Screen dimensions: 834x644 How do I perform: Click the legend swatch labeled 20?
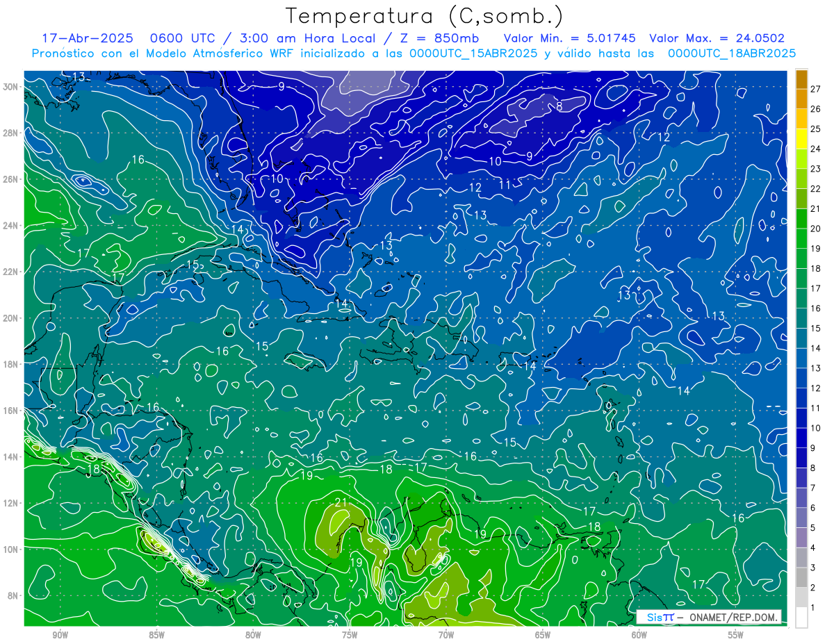(801, 219)
